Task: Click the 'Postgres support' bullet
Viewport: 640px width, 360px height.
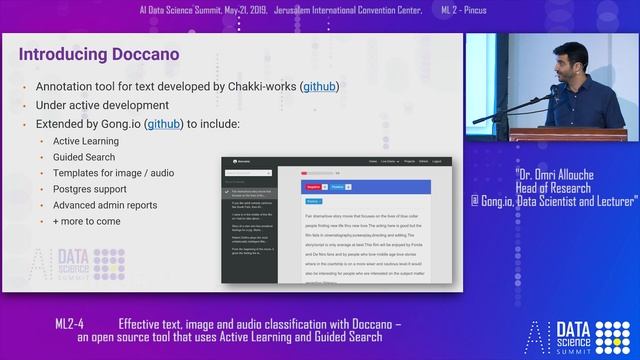Action: pos(89,189)
